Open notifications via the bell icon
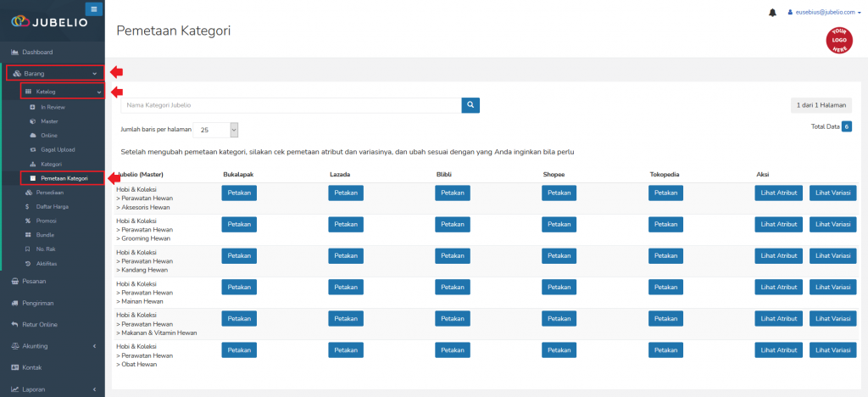 (773, 12)
